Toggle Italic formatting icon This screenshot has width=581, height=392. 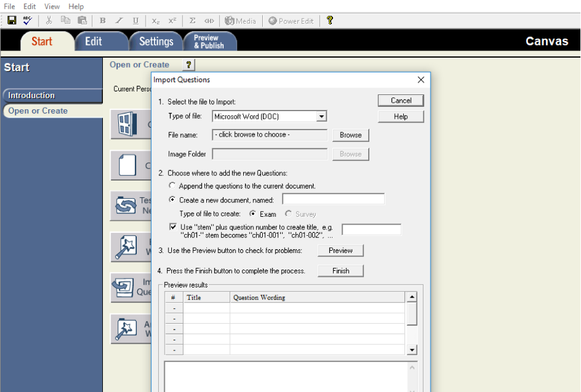pyautogui.click(x=119, y=21)
